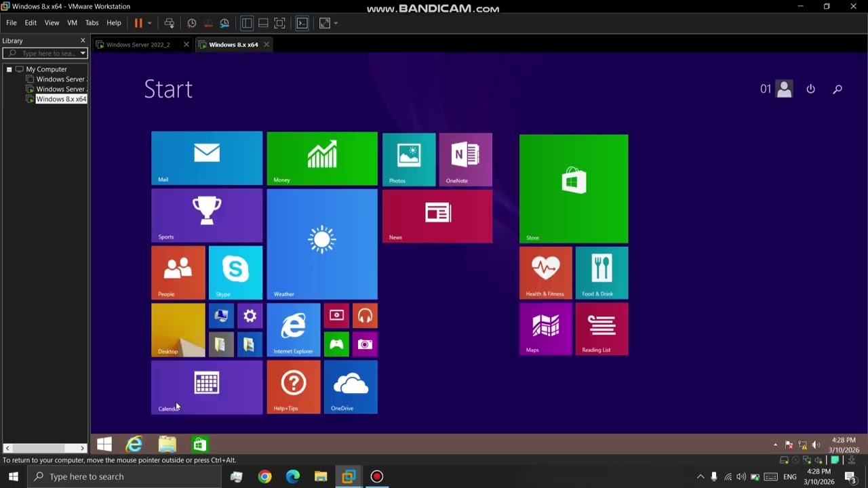Open File Explorer on guest taskbar

167,445
